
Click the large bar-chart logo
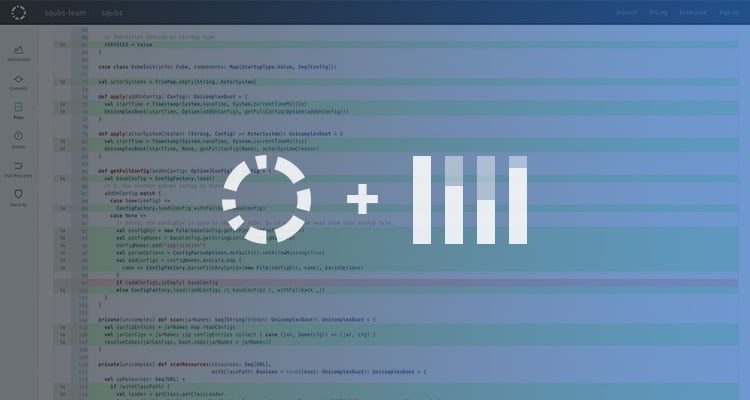click(468, 200)
